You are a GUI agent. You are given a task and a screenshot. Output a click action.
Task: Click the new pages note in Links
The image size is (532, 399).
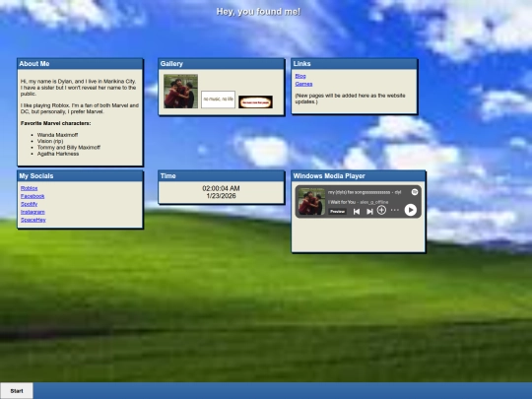coord(350,99)
